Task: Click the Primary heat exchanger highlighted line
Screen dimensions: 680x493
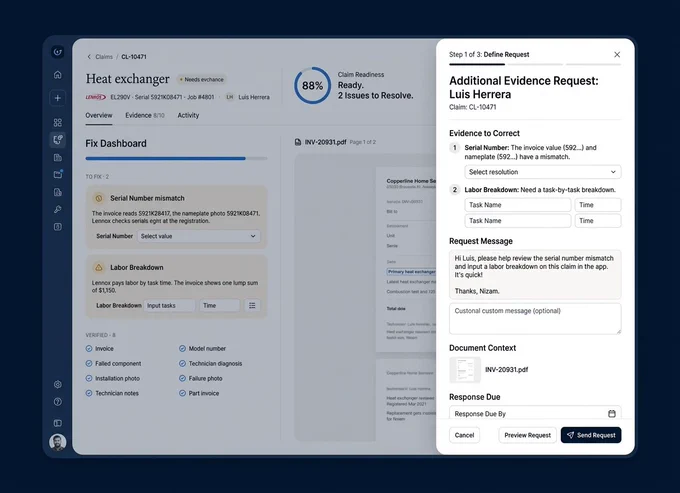Action: click(x=411, y=272)
